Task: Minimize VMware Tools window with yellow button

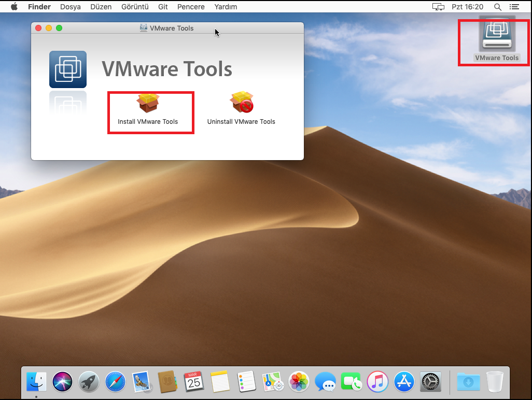Action: (49, 28)
